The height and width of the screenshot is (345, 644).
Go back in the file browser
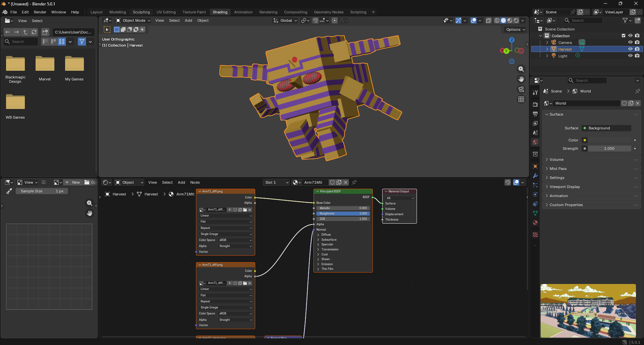(x=8, y=32)
